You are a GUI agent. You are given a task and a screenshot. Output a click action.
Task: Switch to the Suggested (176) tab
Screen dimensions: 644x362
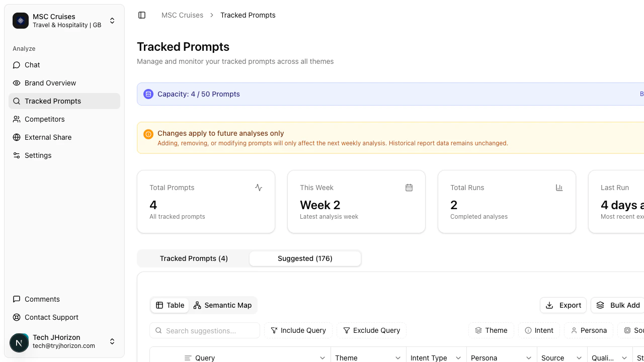click(x=305, y=258)
